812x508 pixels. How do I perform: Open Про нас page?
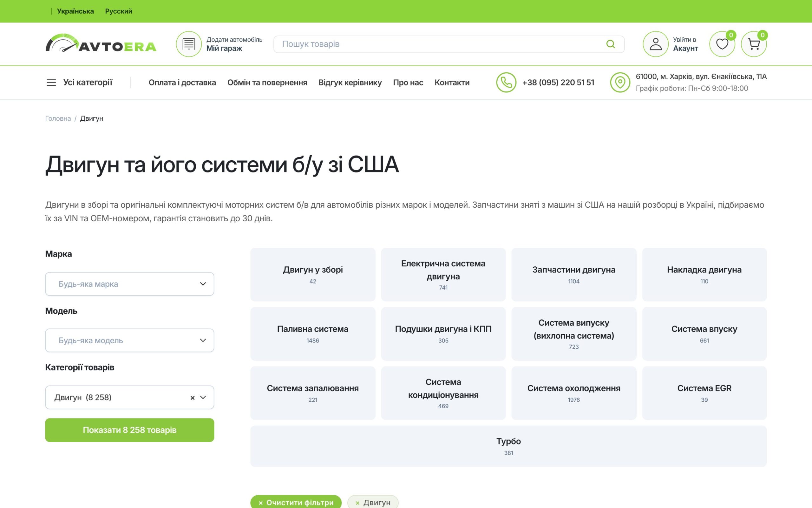pos(408,82)
